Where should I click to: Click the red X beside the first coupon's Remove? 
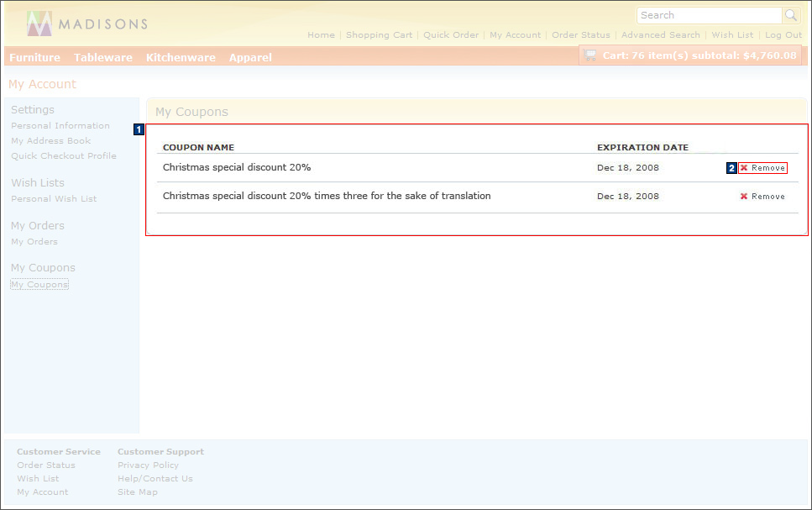[742, 167]
